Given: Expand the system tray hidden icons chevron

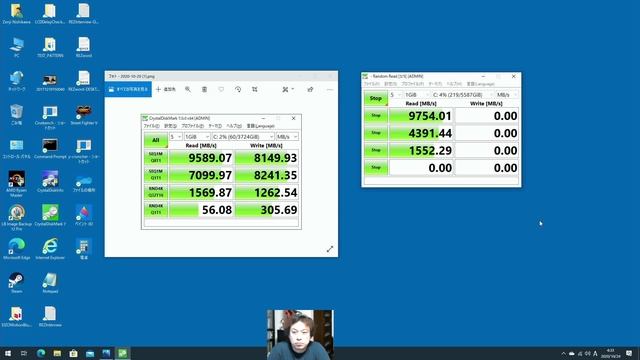Looking at the screenshot, I should click(563, 353).
